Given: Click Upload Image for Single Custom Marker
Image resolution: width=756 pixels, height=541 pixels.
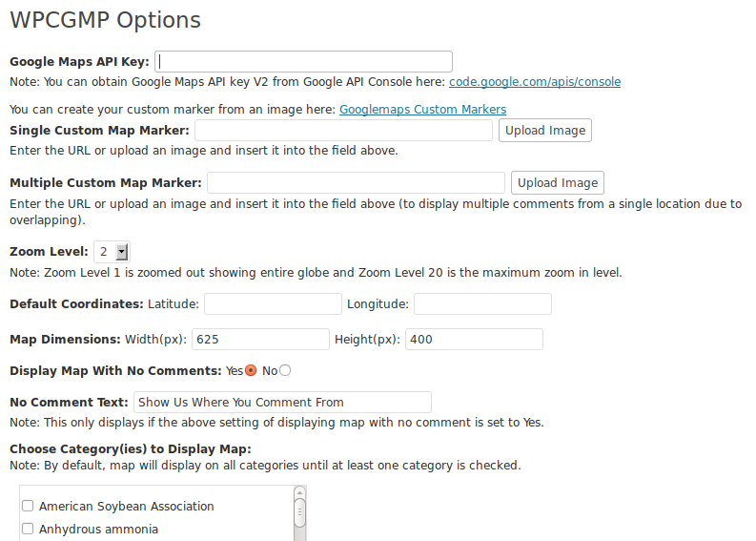Looking at the screenshot, I should coord(544,131).
